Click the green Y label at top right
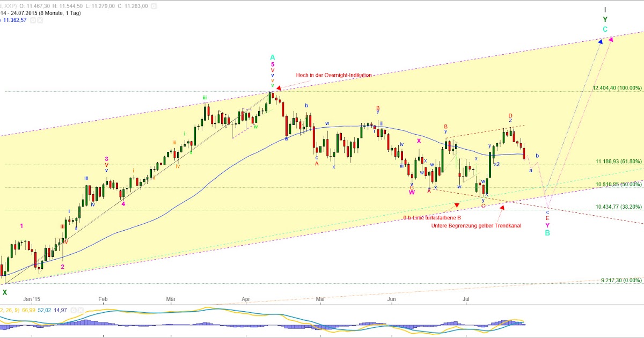 [x=605, y=19]
